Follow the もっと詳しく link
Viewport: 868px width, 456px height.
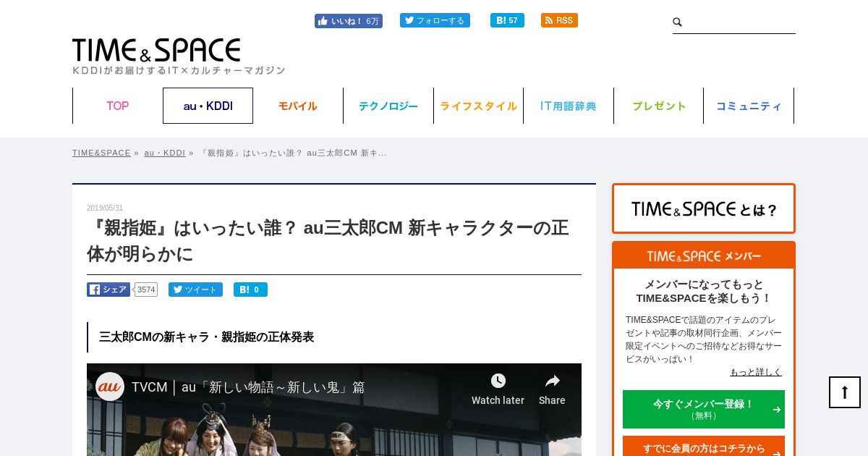point(756,372)
